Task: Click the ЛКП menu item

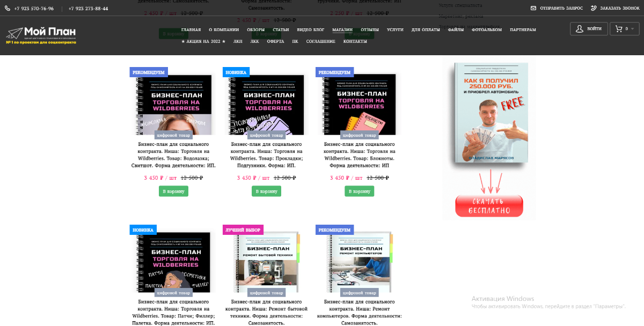Action: (x=238, y=41)
